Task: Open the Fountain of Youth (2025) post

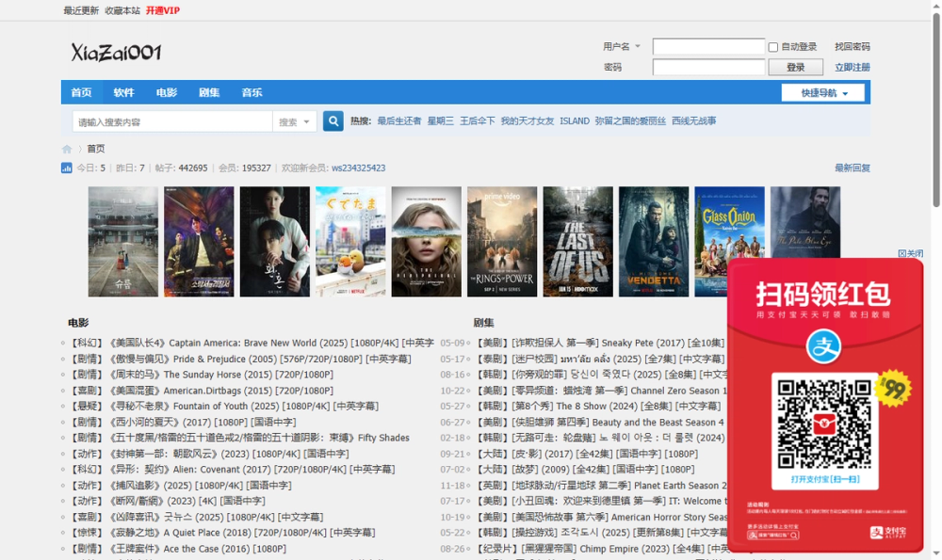Action: (223, 407)
